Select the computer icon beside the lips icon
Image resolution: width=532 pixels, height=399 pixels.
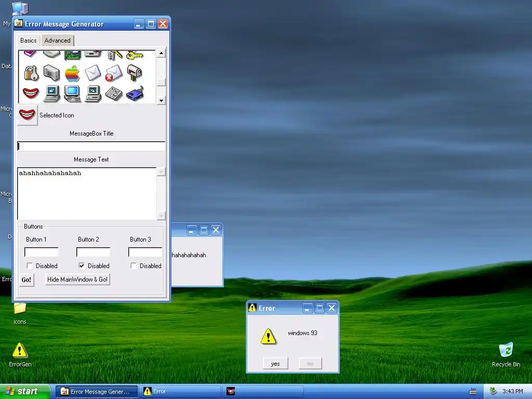[51, 94]
